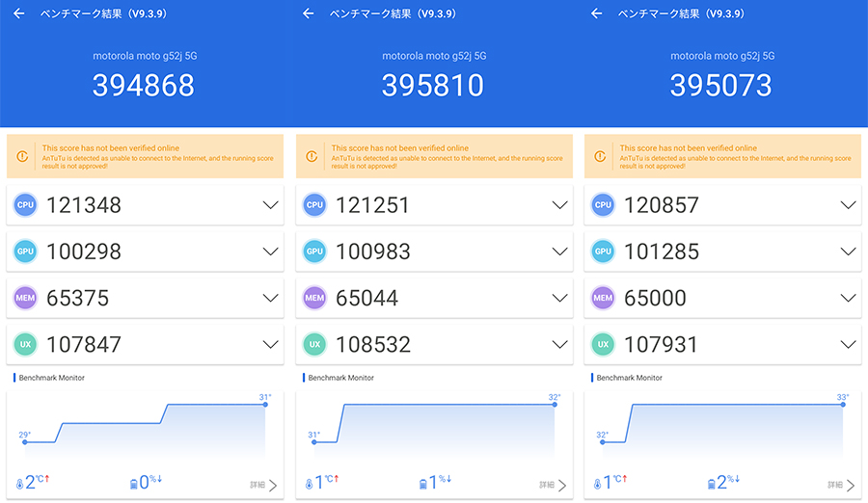Tap the UX icon beside 107931

click(603, 344)
